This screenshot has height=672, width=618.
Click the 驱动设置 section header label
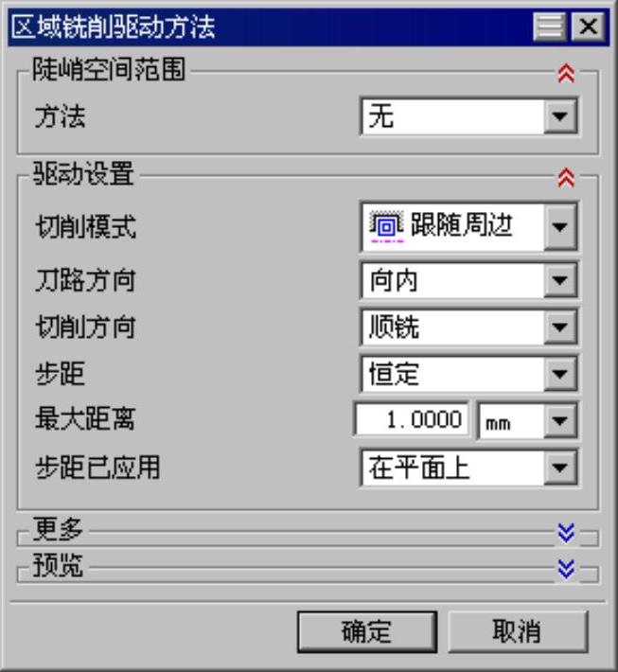coord(83,173)
